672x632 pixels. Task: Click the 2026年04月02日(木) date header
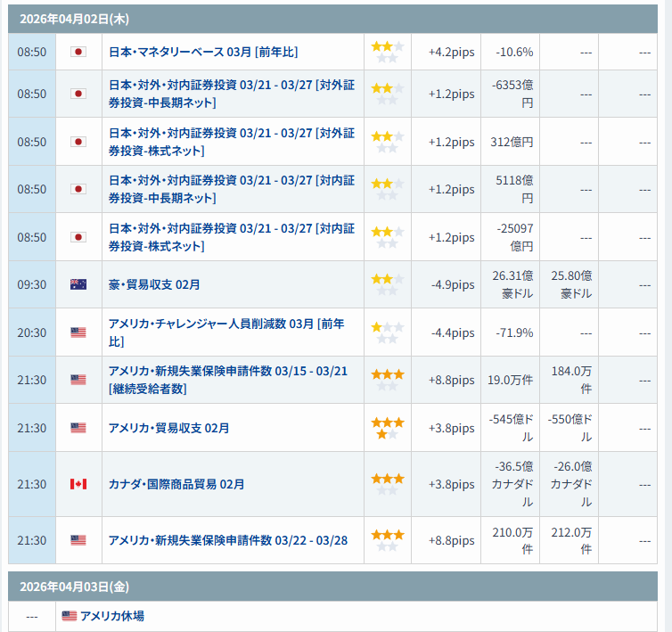[74, 18]
